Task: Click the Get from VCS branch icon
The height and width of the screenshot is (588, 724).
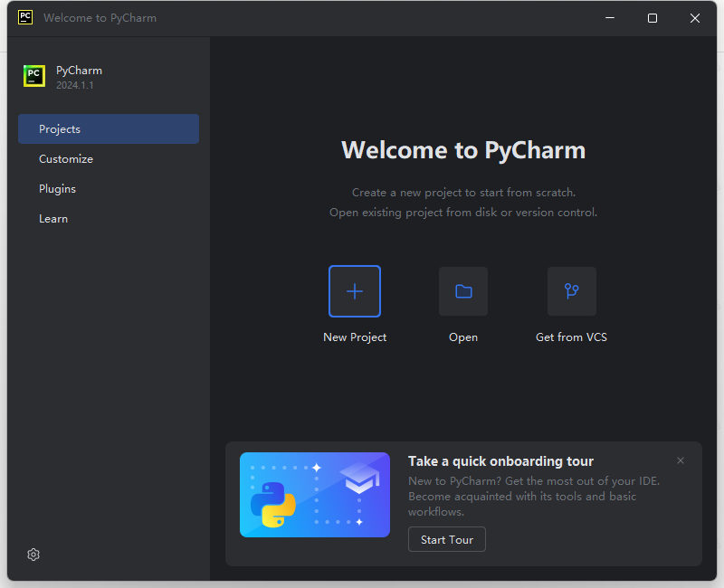Action: [572, 291]
